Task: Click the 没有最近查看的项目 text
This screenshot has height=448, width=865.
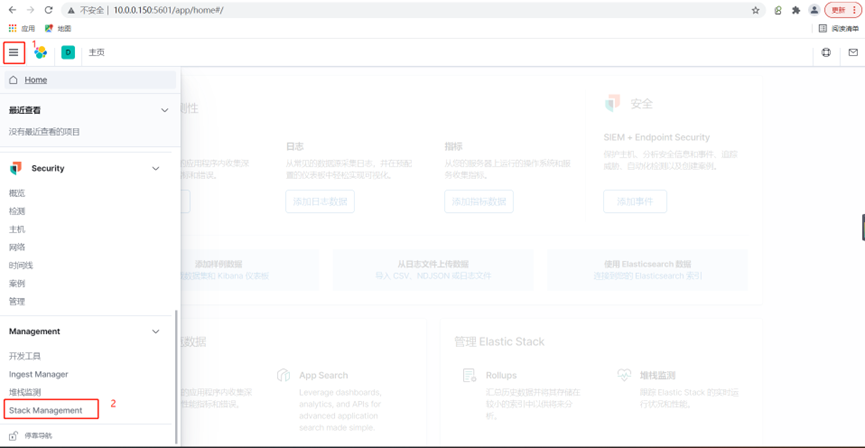Action: pyautogui.click(x=45, y=132)
